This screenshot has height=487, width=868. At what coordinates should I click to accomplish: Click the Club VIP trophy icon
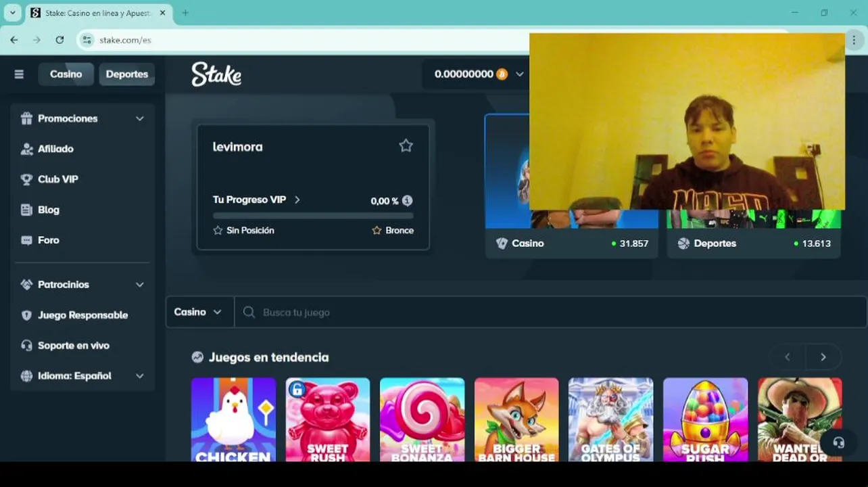(x=26, y=179)
